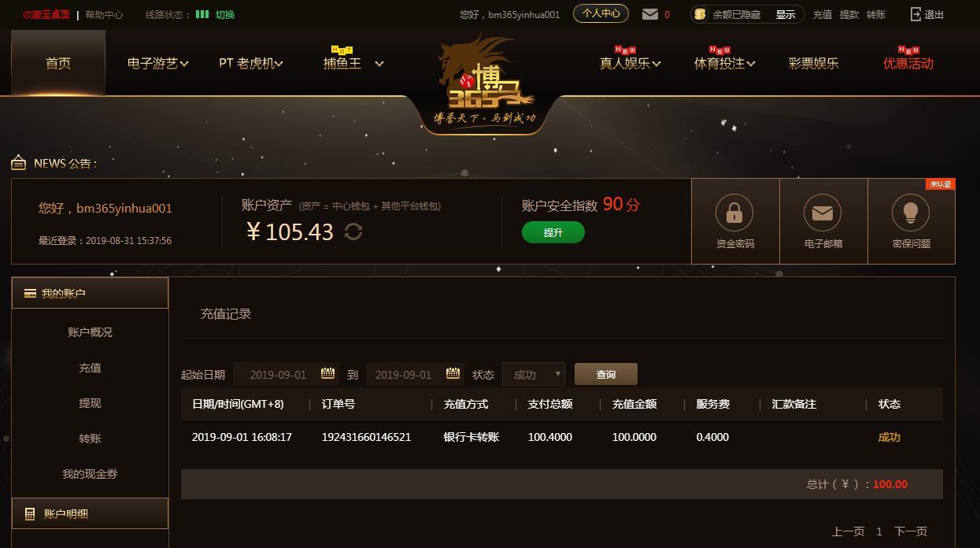This screenshot has height=548, width=980.
Task: Click the start date input field
Action: coord(287,374)
